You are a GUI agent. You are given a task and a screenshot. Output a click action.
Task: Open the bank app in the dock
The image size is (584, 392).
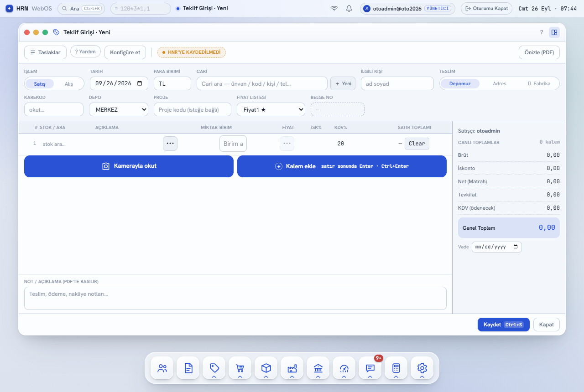point(318,368)
